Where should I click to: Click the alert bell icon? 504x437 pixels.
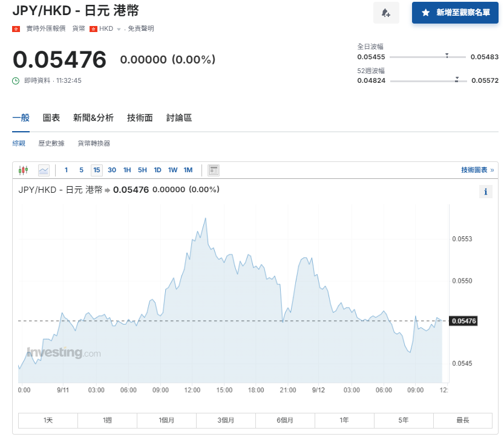coord(386,13)
